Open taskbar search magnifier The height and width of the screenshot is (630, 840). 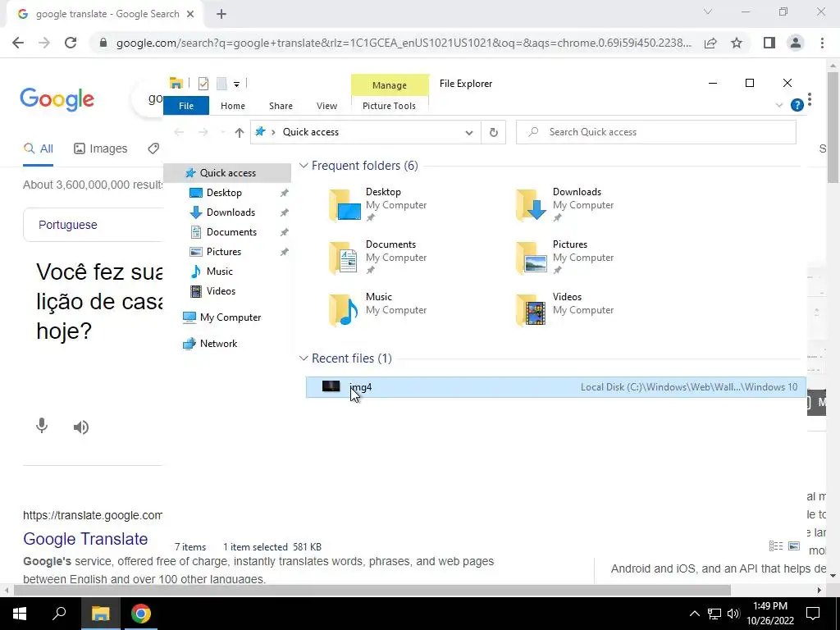click(x=59, y=614)
